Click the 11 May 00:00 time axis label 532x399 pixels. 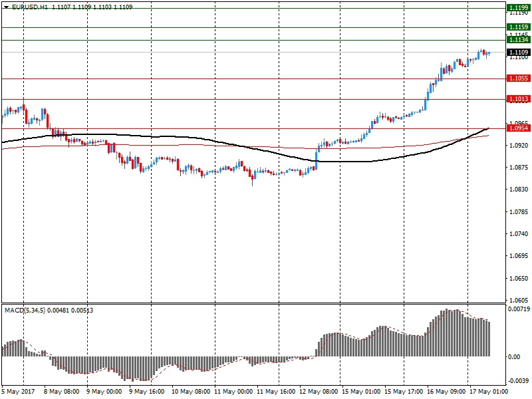[233, 392]
